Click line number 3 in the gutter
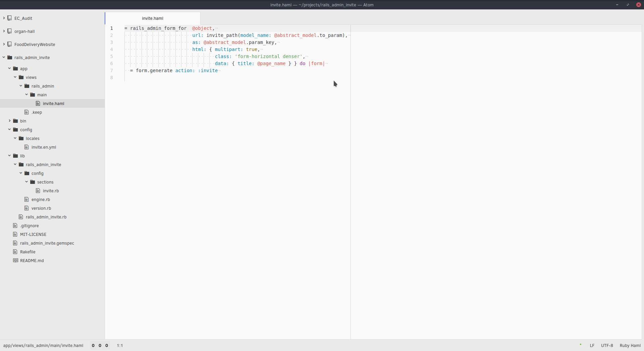 pos(112,42)
